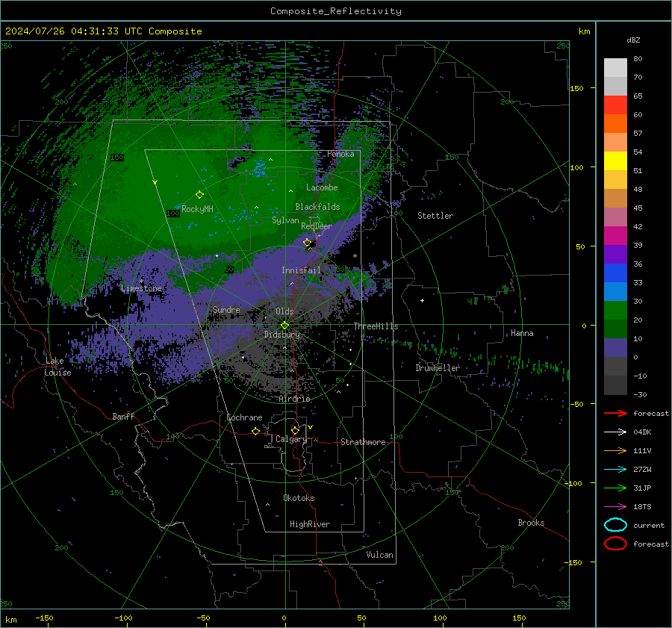Click the magenta 18TS arrow legend icon
Image resolution: width=672 pixels, height=628 pixels.
click(615, 507)
